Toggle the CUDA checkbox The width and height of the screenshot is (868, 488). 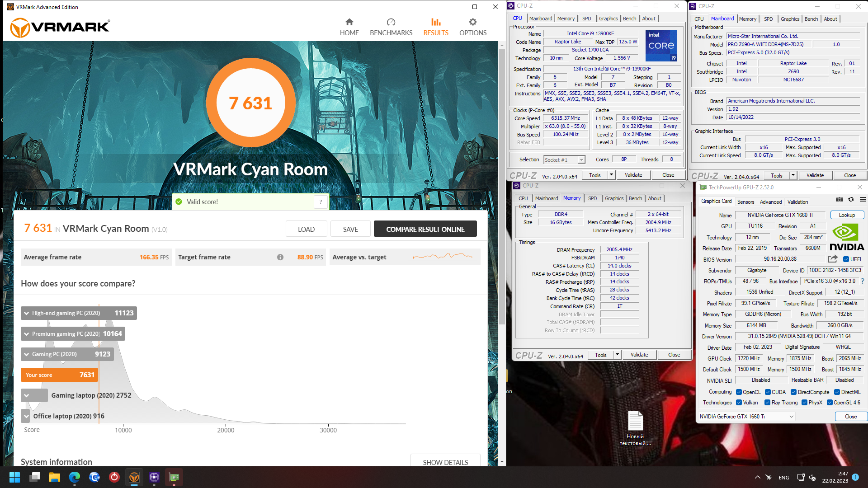click(x=768, y=392)
